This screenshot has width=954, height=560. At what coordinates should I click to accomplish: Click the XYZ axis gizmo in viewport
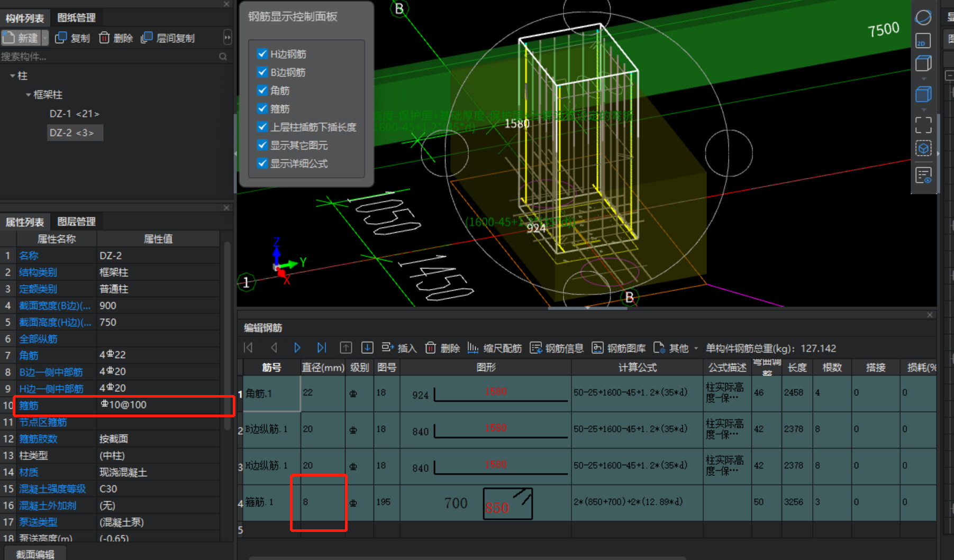coord(286,262)
